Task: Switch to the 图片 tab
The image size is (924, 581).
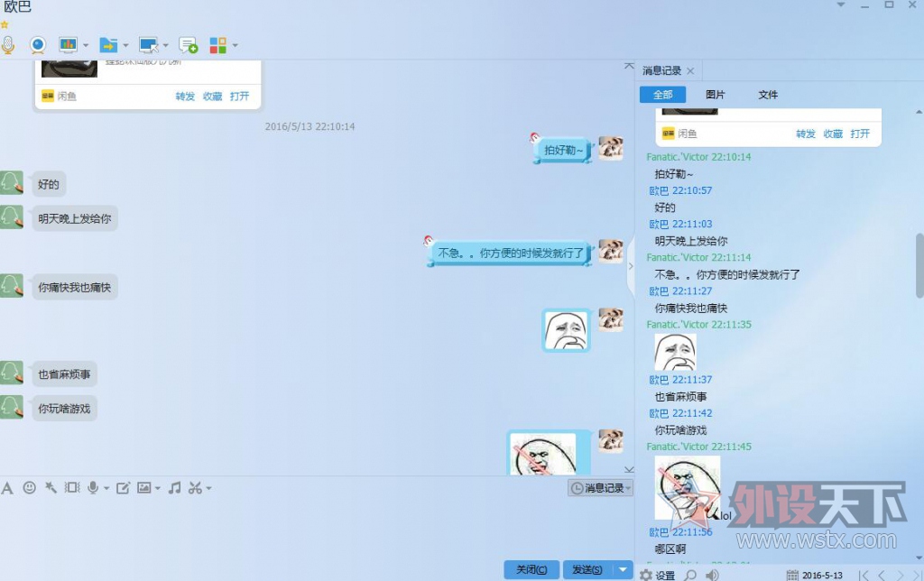Action: click(715, 95)
